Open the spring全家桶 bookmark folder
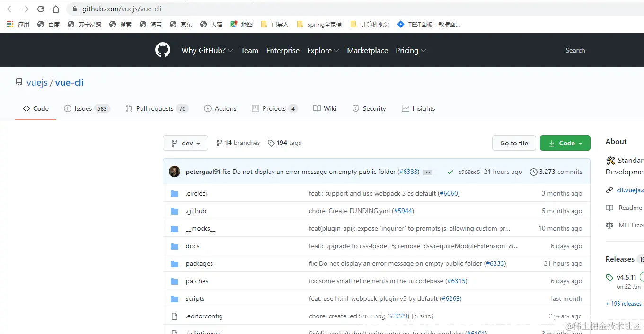This screenshot has height=334, width=644. click(319, 24)
